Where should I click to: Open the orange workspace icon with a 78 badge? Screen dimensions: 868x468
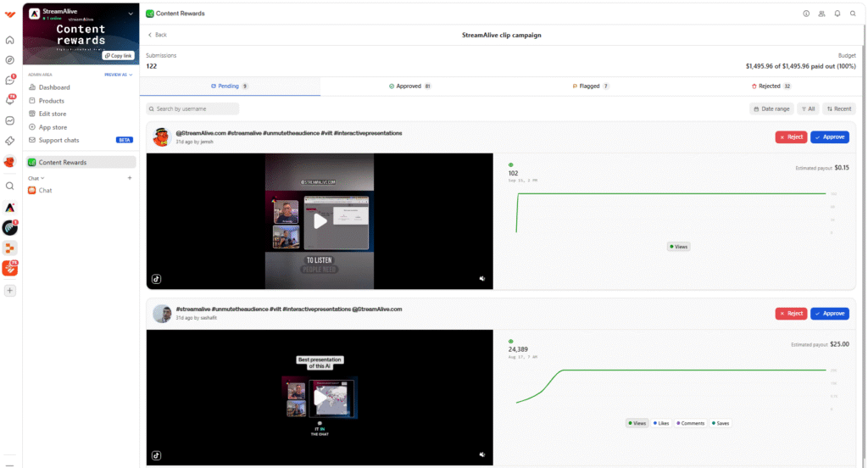[x=10, y=269]
